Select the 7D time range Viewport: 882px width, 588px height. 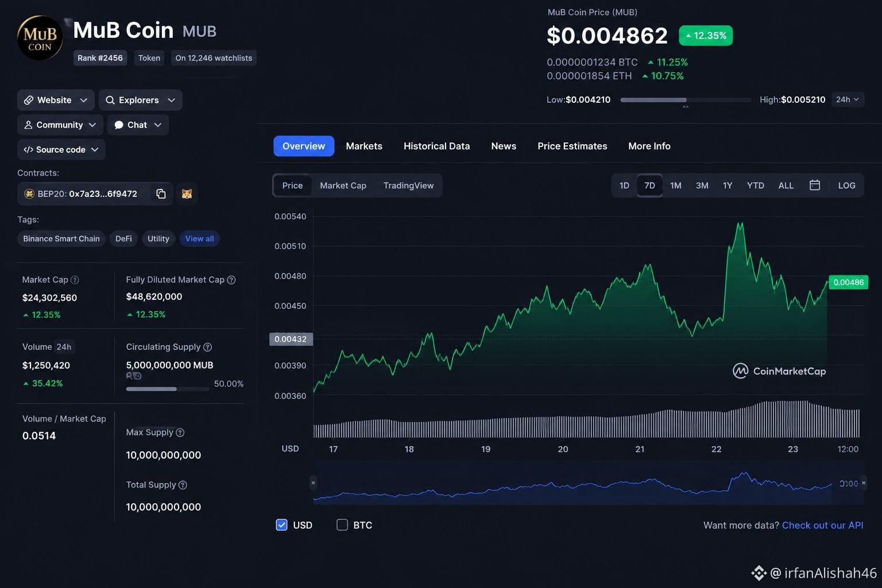click(x=649, y=185)
